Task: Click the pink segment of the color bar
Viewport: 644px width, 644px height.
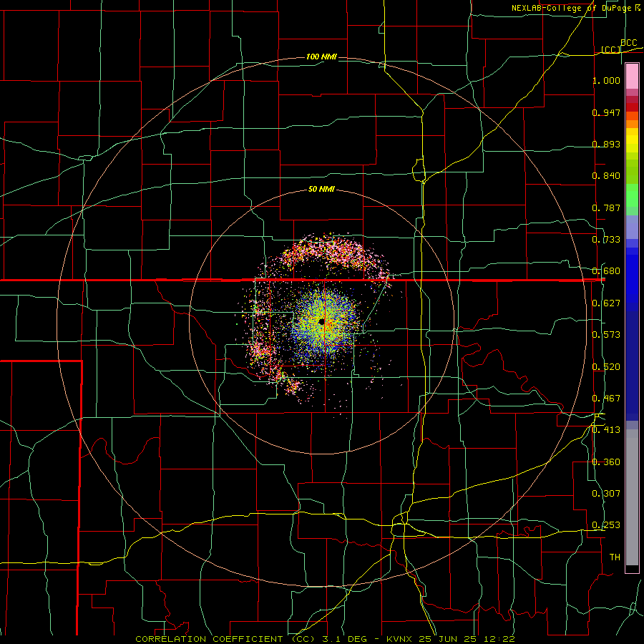Action: point(632,77)
